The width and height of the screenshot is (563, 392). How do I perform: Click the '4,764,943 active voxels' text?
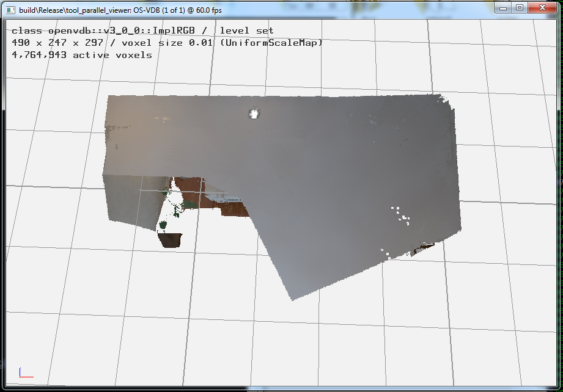(x=82, y=55)
